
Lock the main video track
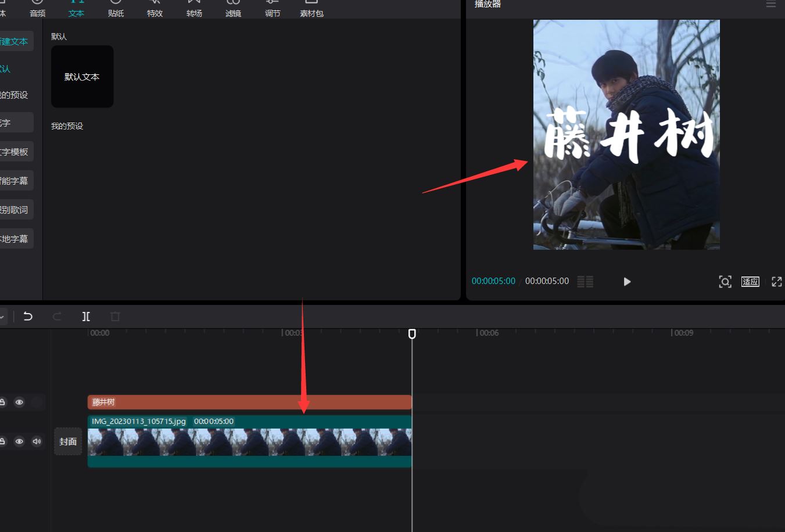click(x=2, y=441)
